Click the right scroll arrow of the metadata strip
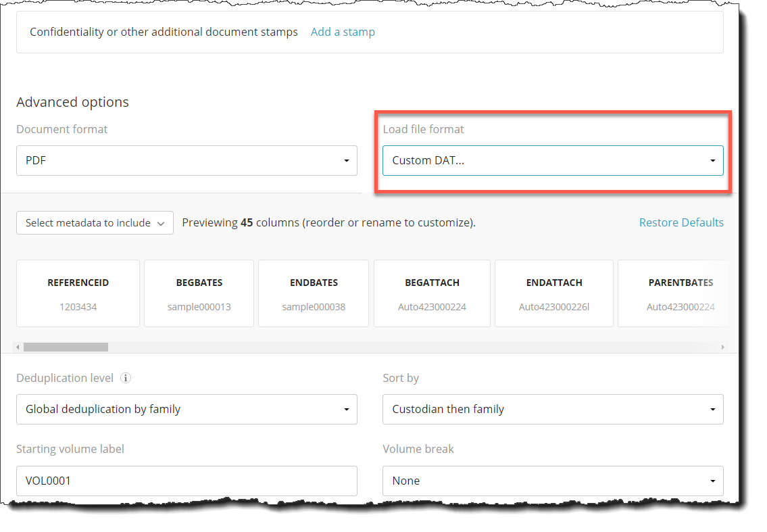 [x=722, y=346]
